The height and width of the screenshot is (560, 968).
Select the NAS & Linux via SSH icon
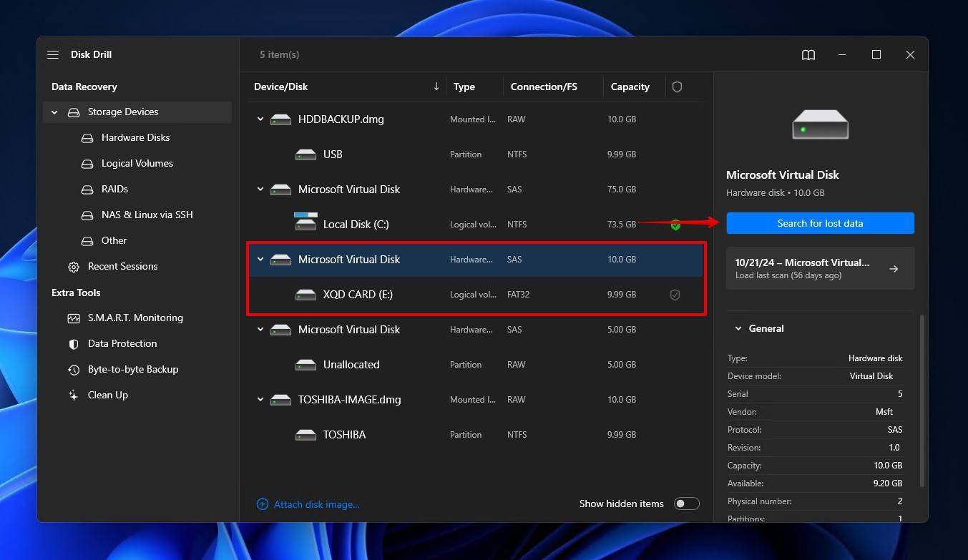click(87, 215)
